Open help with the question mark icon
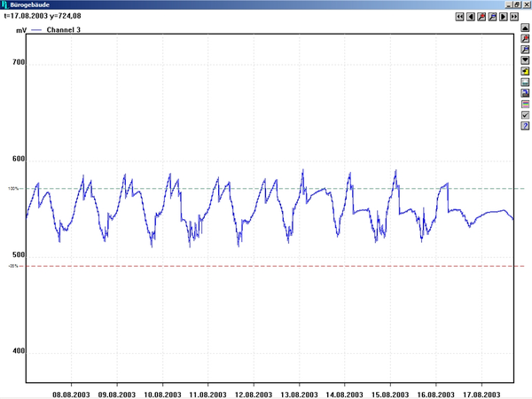532x399 pixels. pos(525,125)
